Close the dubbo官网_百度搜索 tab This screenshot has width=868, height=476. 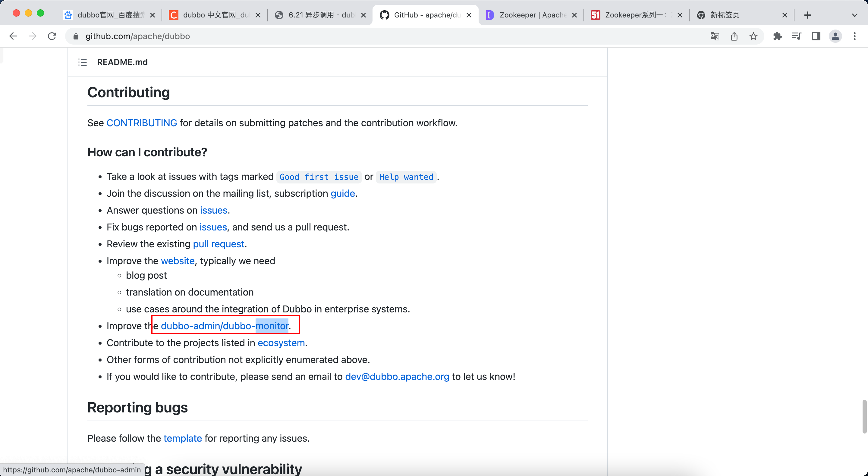click(x=152, y=15)
